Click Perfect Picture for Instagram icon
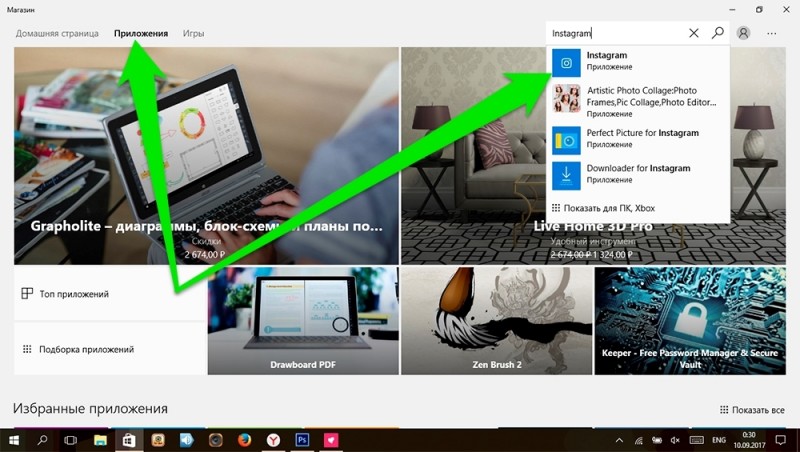This screenshot has height=452, width=800. point(566,140)
